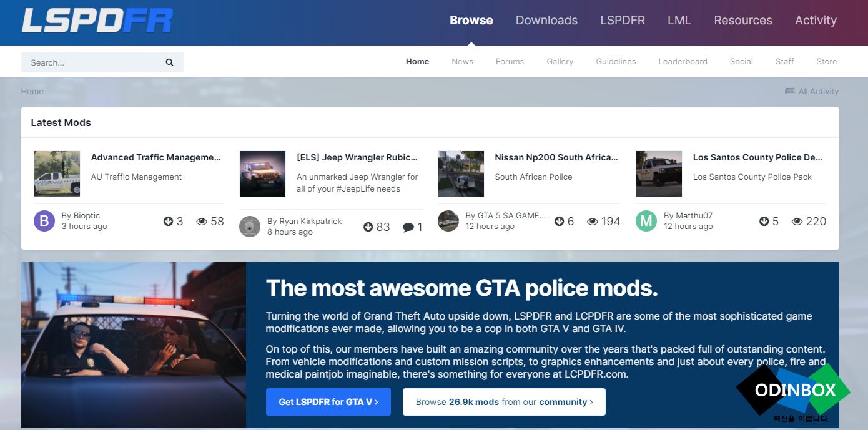Click download icon on Advanced Traffic Management mod
This screenshot has height=430, width=868.
168,221
